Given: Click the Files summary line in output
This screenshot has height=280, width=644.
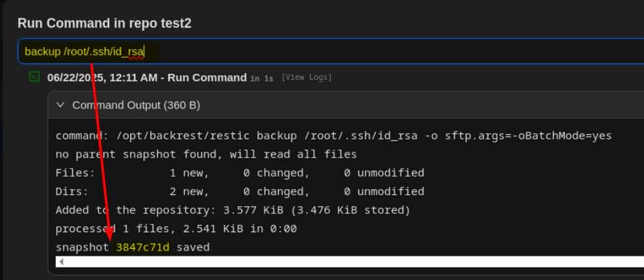Looking at the screenshot, I should 240,173.
